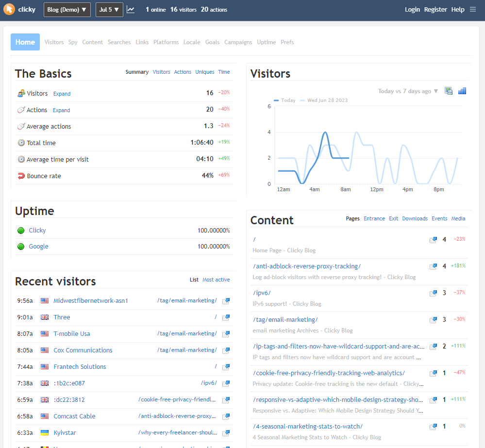This screenshot has height=448, width=485.
Task: Open the Help link
Action: click(x=458, y=10)
